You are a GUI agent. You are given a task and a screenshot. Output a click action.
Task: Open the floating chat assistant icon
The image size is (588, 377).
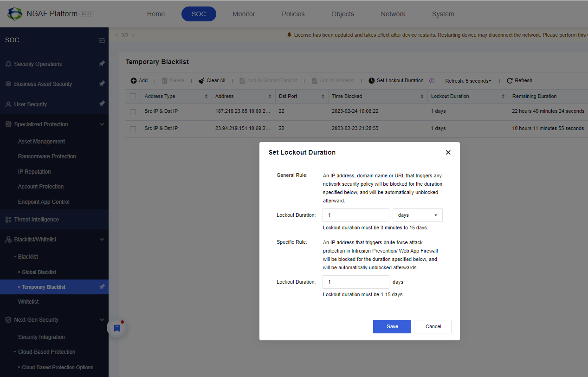117,328
